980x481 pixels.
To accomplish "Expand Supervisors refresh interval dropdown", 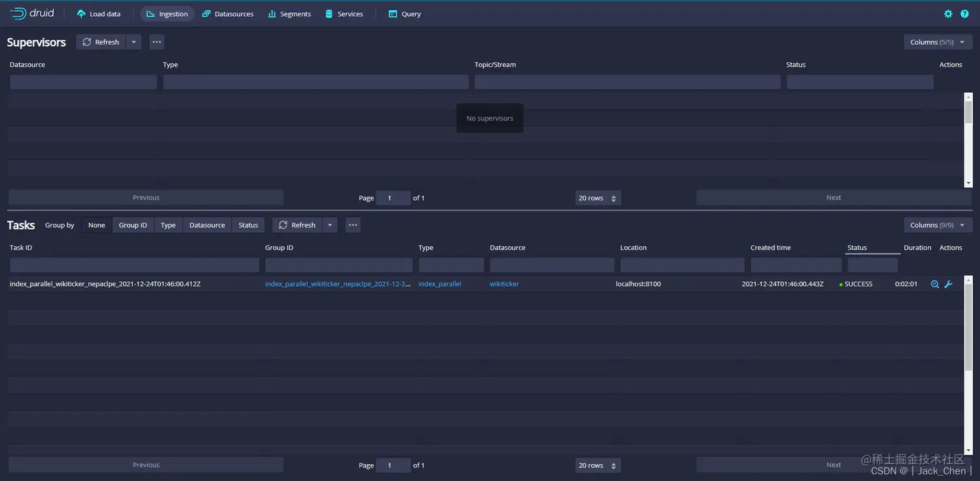I will coord(134,42).
